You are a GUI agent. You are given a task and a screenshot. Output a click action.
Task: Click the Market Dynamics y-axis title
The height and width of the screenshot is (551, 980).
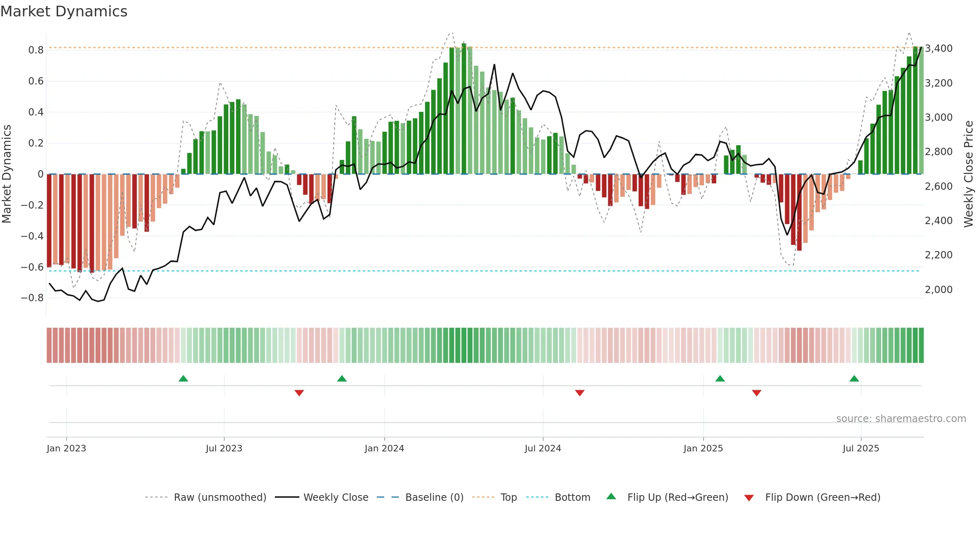7,174
